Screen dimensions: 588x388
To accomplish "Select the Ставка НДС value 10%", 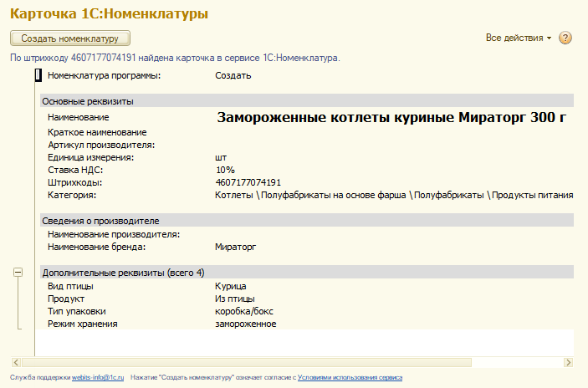I will pyautogui.click(x=225, y=171).
